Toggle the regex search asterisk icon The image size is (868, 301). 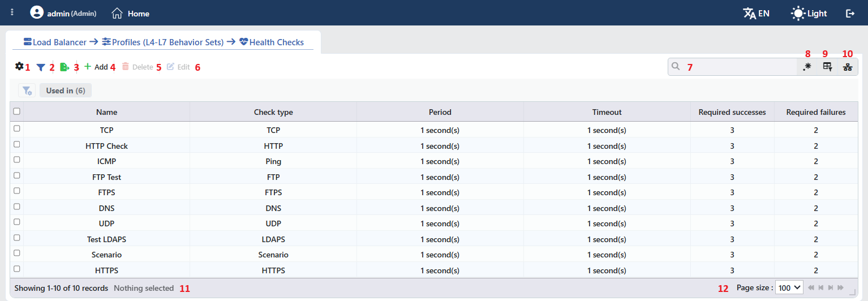pyautogui.click(x=807, y=67)
